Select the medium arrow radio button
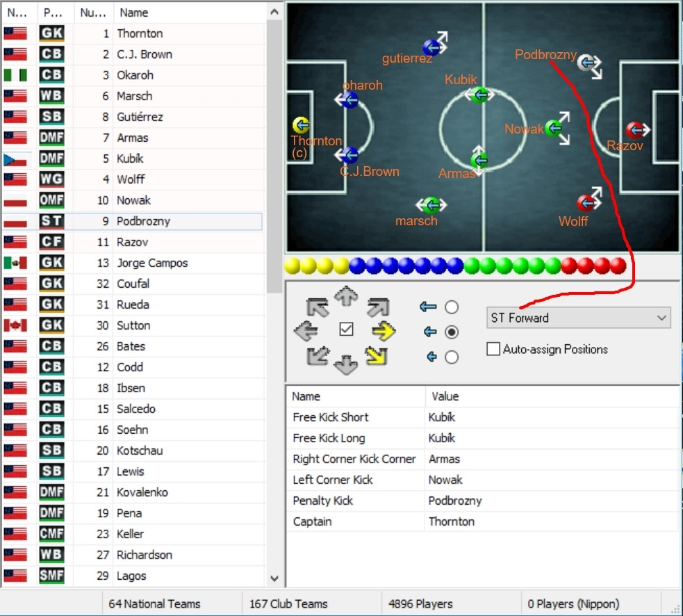Viewport: 683px width, 616px height. (x=452, y=332)
